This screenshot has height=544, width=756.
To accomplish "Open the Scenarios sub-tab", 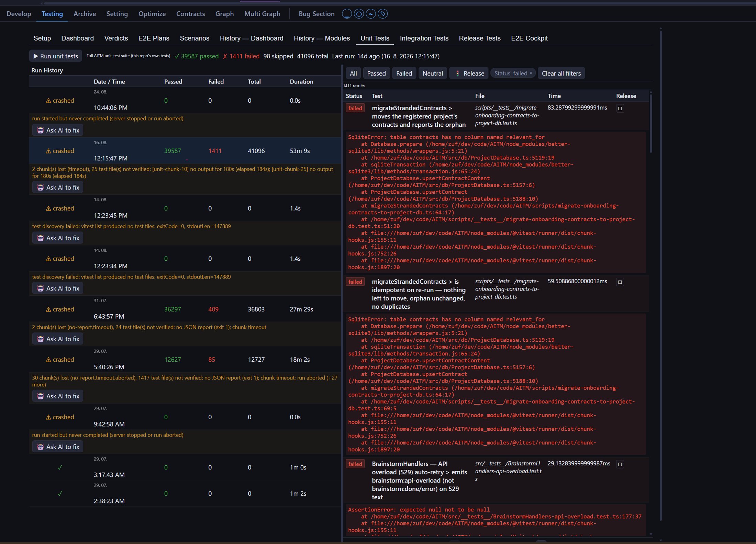I will (x=194, y=38).
